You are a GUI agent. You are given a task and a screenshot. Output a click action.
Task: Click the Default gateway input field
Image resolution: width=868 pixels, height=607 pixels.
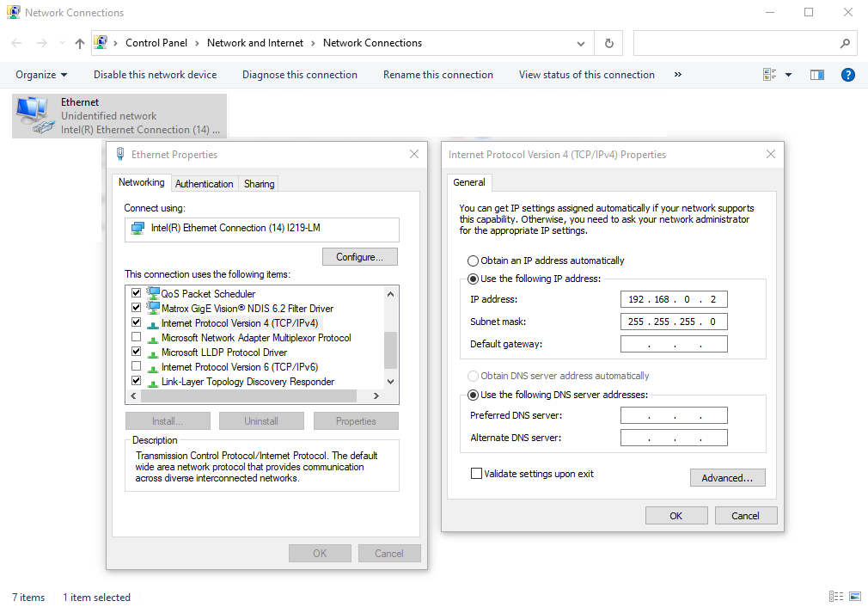[x=674, y=344]
